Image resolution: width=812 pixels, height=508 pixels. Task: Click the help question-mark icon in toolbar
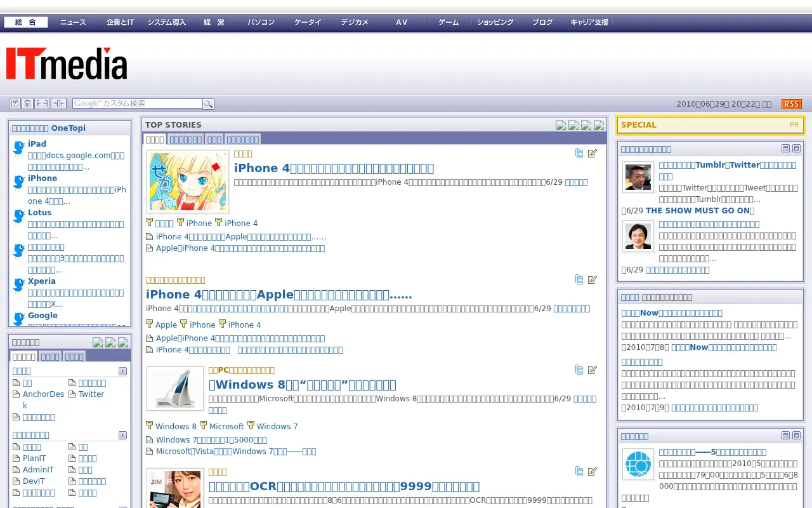pyautogui.click(x=15, y=104)
